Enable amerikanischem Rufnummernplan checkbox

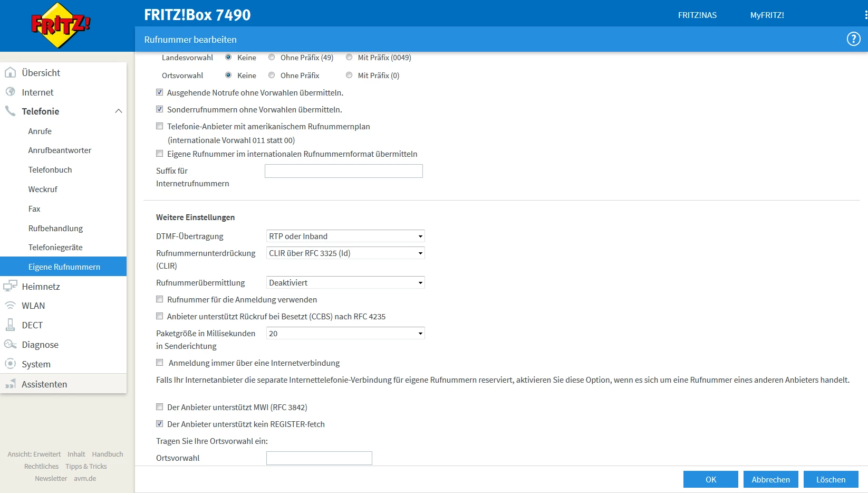click(159, 126)
